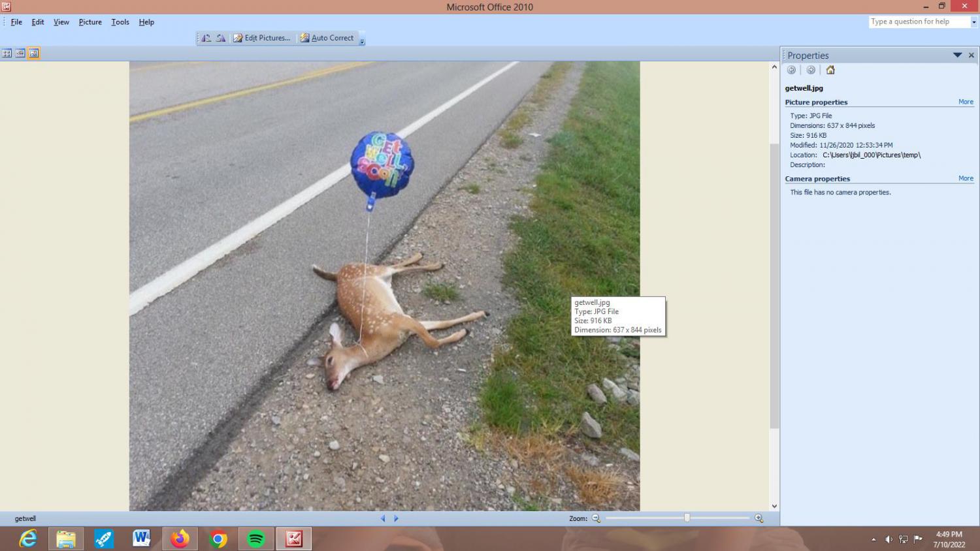Click the Zoom in magnifier icon

(759, 518)
